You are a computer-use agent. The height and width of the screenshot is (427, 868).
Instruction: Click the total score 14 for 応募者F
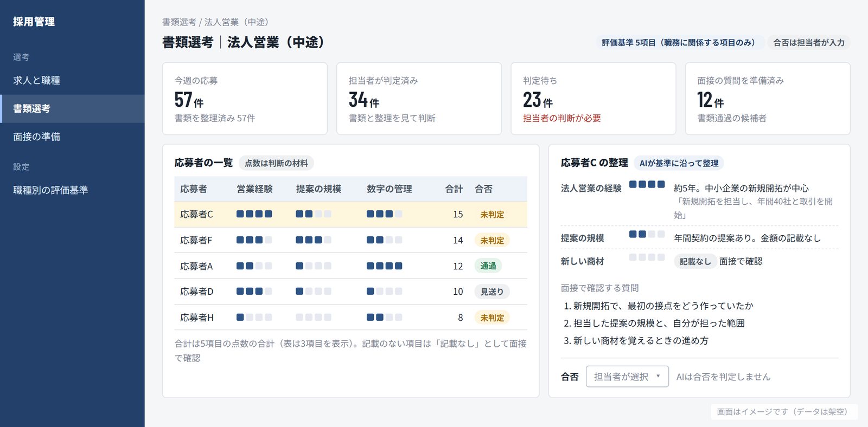(458, 241)
